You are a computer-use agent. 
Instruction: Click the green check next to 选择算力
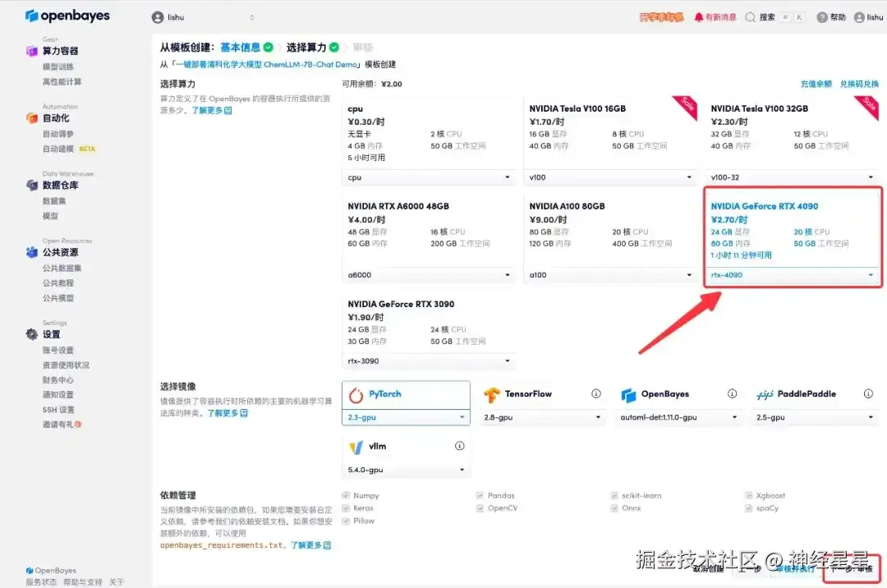click(x=334, y=48)
